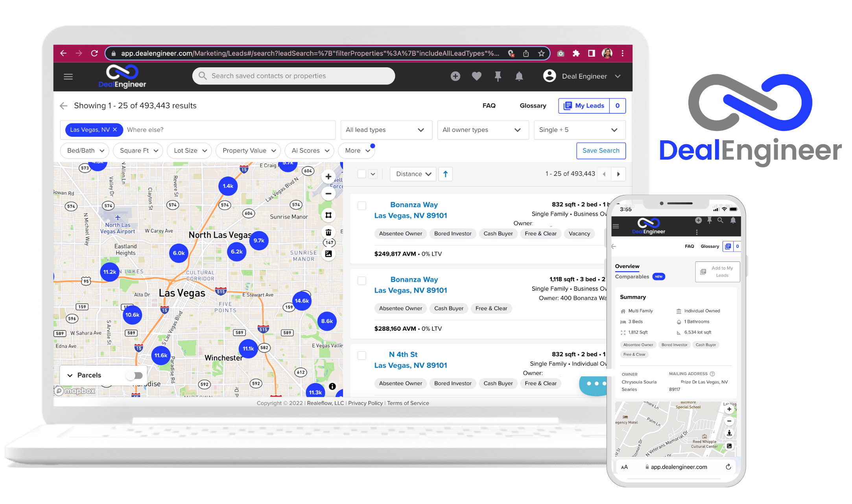Open the Glossary page

pyautogui.click(x=533, y=106)
